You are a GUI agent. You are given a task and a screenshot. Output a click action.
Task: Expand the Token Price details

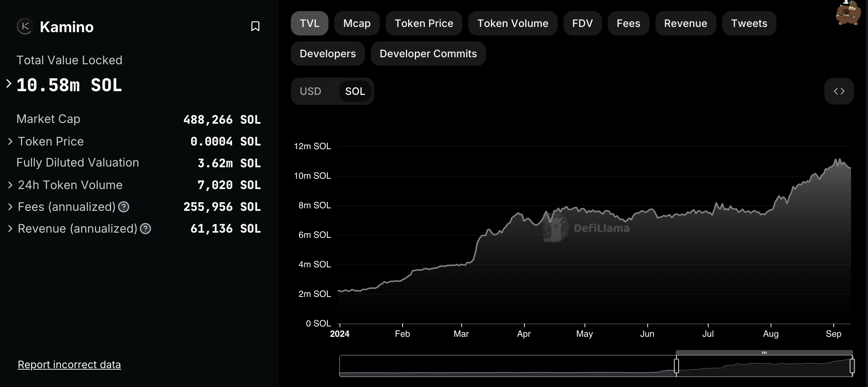coord(10,141)
